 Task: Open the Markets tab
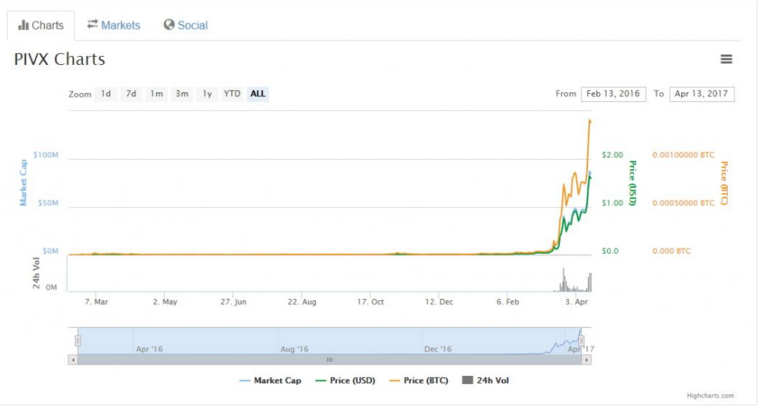coord(114,25)
